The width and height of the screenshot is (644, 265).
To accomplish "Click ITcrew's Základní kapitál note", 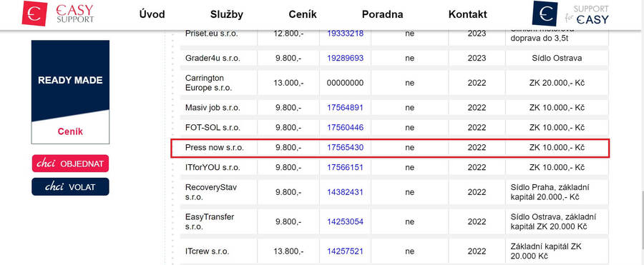I will coord(546,251).
